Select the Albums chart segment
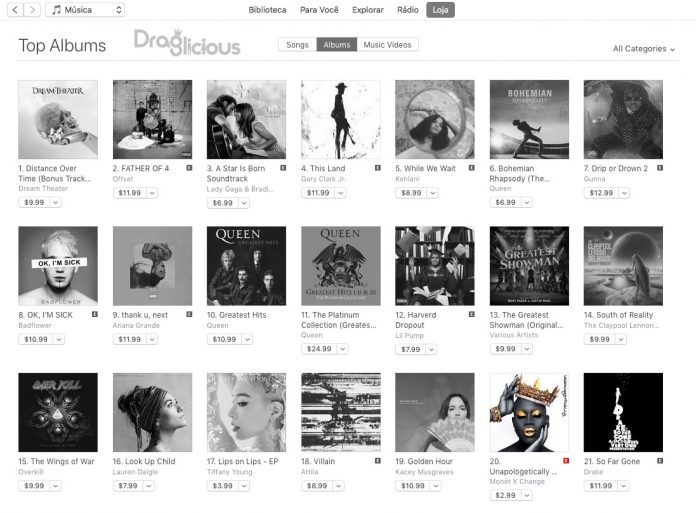 [337, 45]
